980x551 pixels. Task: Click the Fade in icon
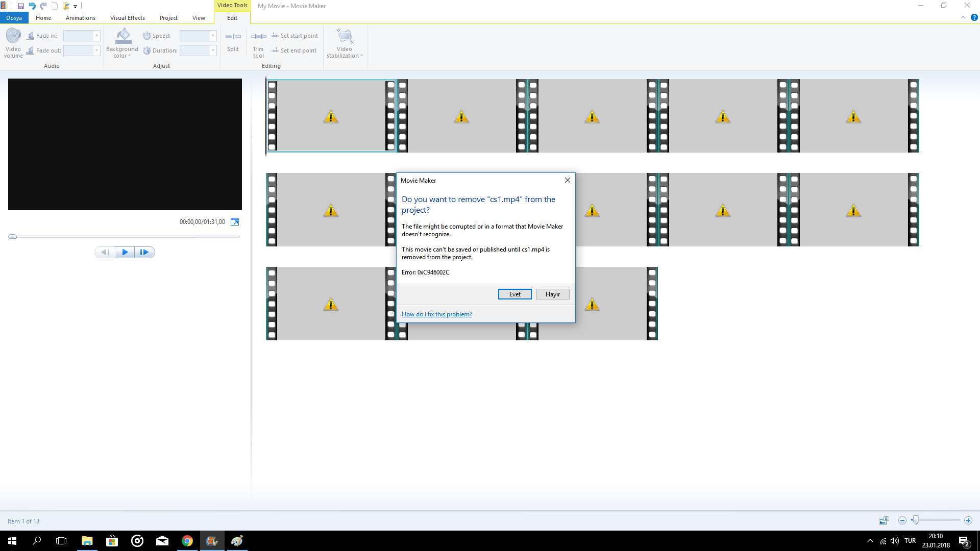[x=31, y=36]
